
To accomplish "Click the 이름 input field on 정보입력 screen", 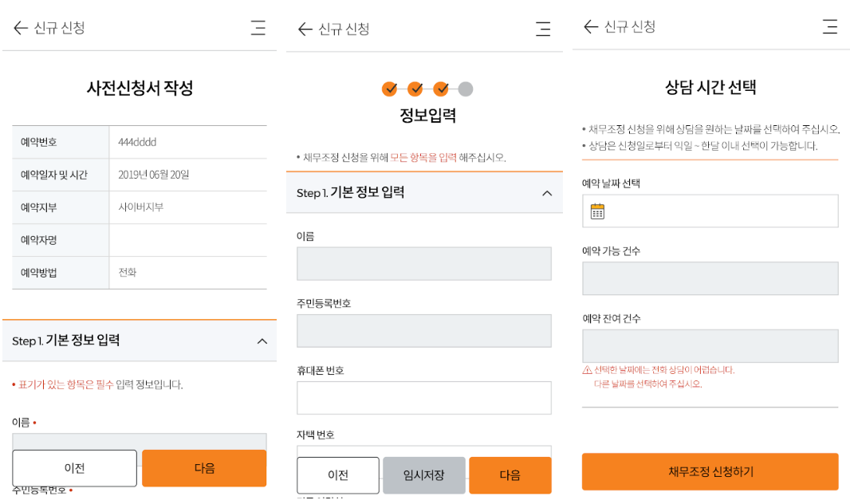I will [423, 264].
